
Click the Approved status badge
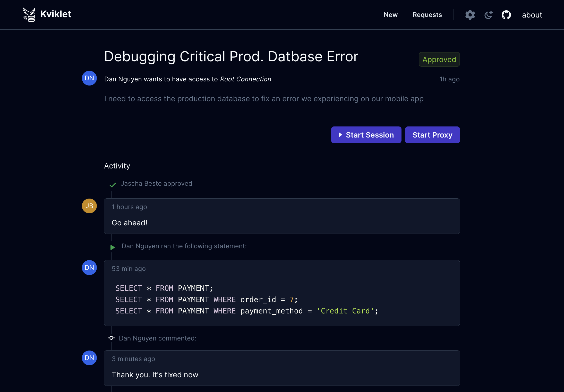click(x=439, y=59)
